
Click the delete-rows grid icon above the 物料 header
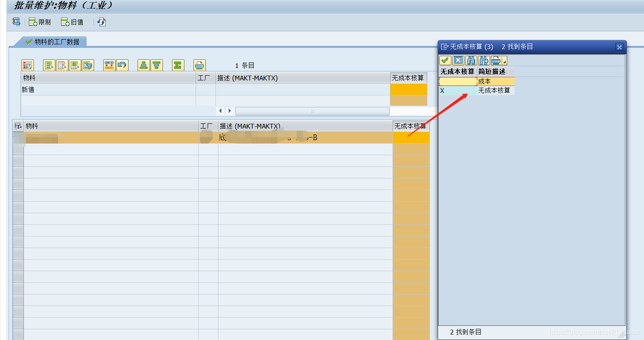point(28,65)
